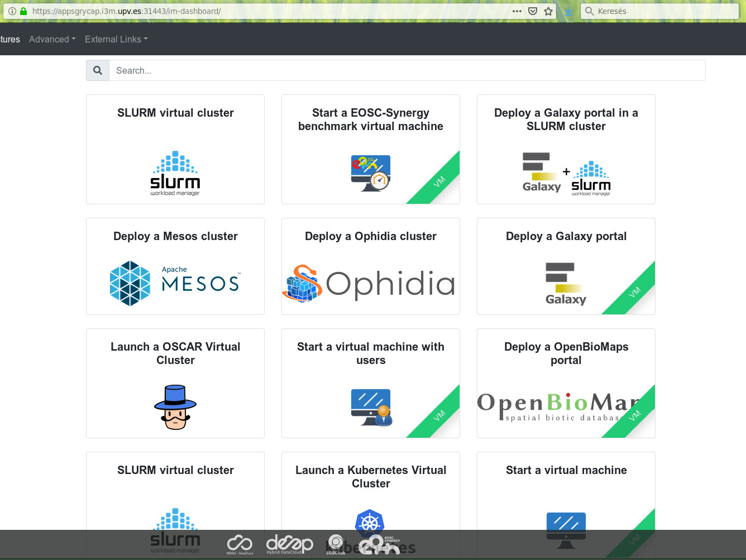746x560 pixels.
Task: Toggle the bookmark star in the address bar
Action: click(548, 11)
